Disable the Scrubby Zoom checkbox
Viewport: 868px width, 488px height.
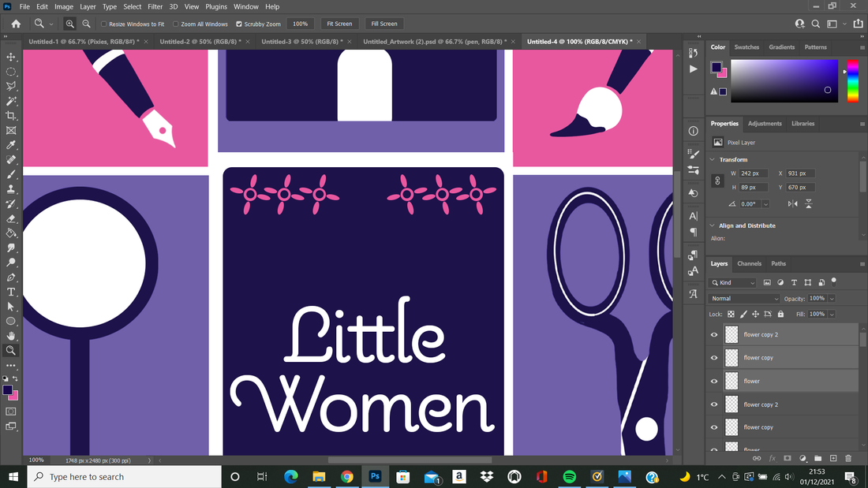239,24
